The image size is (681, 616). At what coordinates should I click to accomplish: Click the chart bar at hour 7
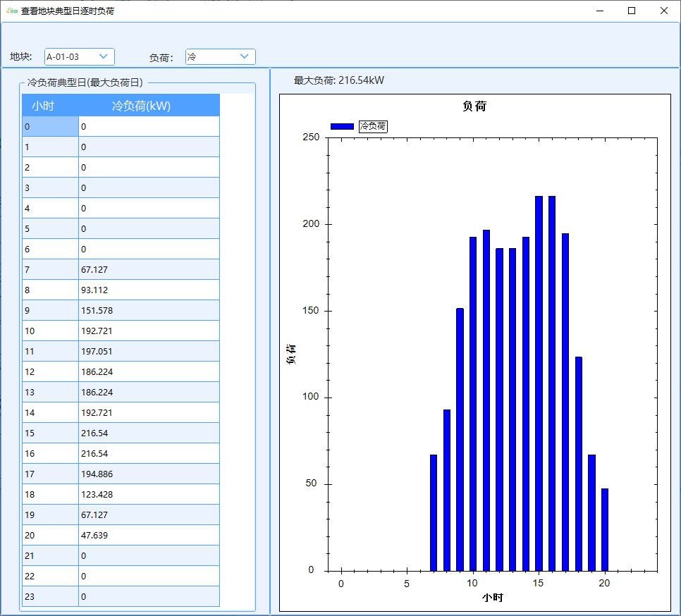434,512
